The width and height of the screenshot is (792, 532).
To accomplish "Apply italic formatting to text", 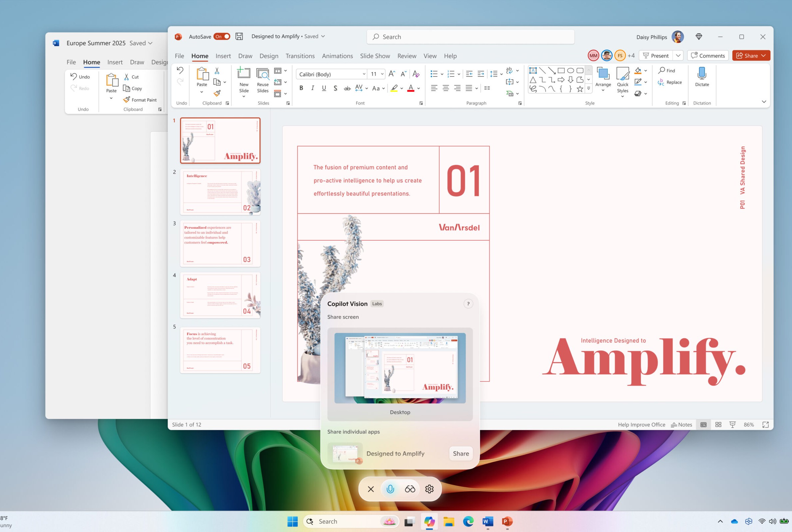I will (312, 88).
